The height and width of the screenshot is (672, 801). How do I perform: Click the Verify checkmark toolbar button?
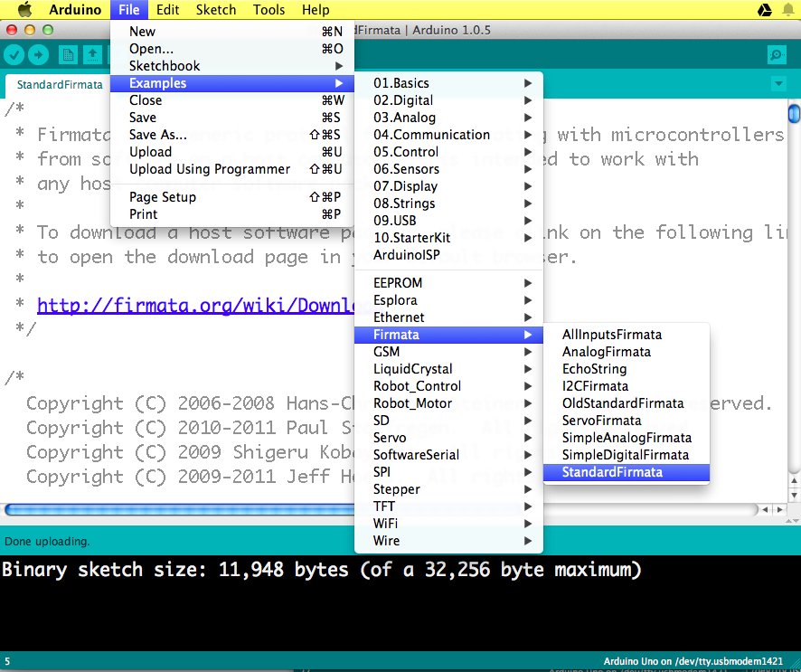click(x=14, y=55)
